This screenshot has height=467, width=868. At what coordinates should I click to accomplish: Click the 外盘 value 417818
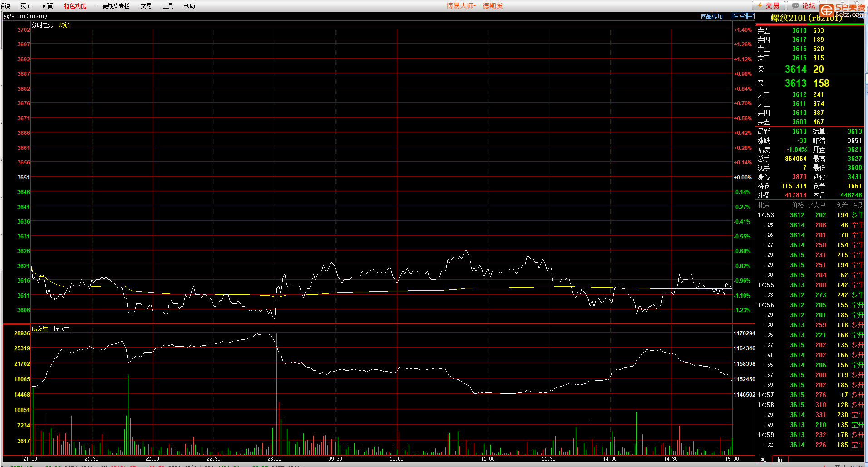point(795,195)
